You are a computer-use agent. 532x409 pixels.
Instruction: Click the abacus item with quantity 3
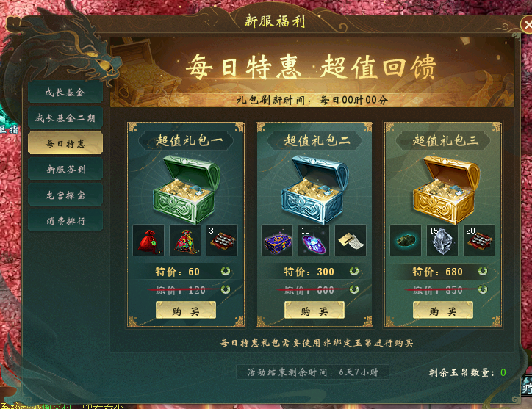pos(222,240)
